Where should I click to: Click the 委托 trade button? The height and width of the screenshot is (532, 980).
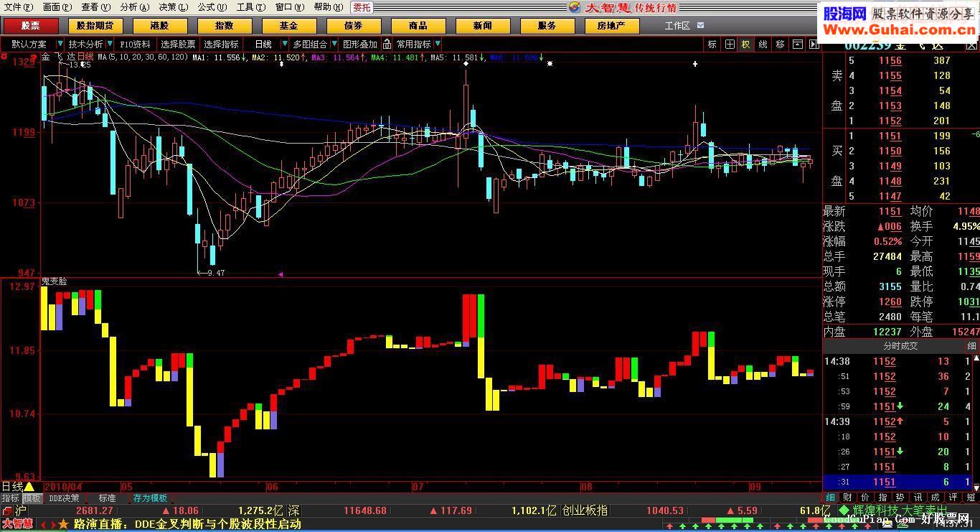(362, 7)
